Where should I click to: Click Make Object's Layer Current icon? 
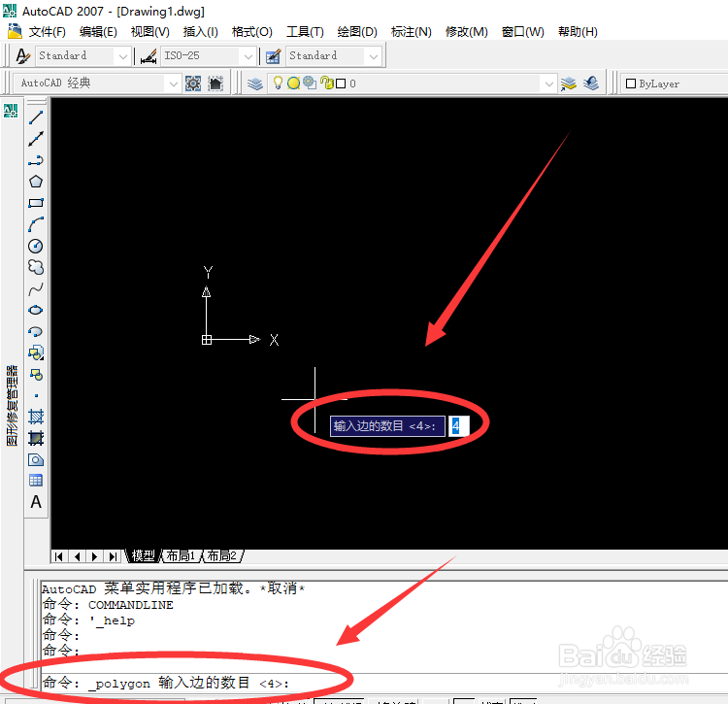pos(568,84)
